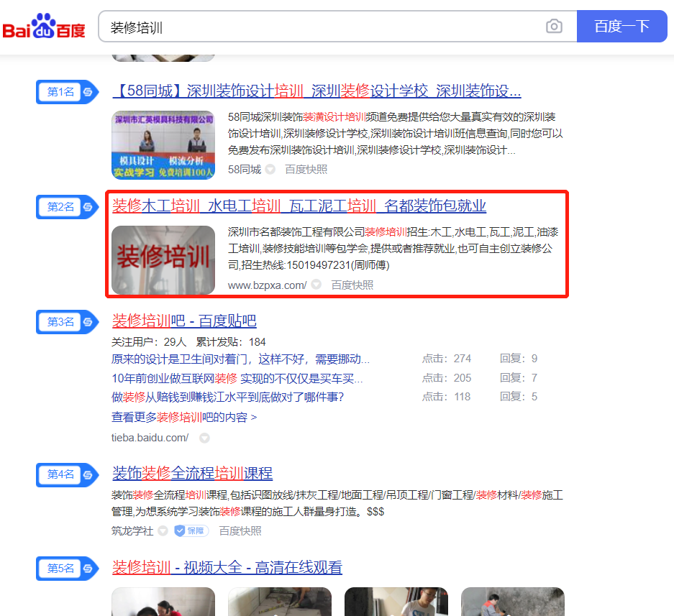This screenshot has width=674, height=616.
Task: Open the second video thumbnail under 视频大全
Action: [280, 602]
